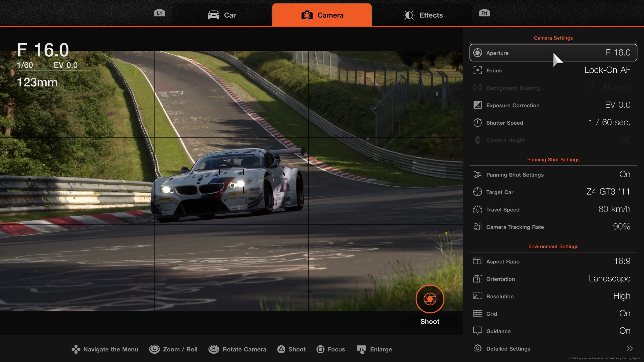Toggle the Grid On setting
Screen dimensions: 644x362
coord(625,313)
